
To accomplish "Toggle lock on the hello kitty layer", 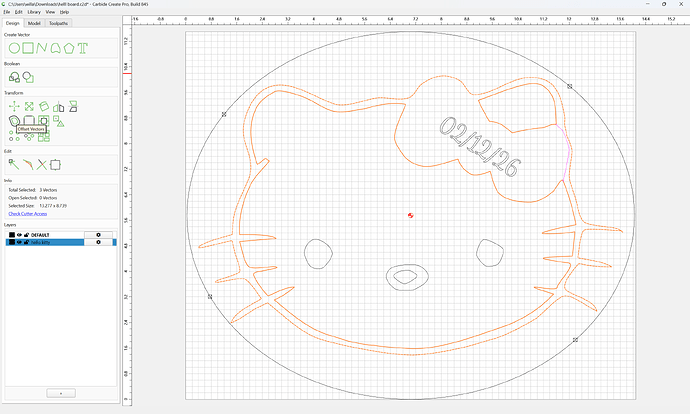I will click(26, 242).
